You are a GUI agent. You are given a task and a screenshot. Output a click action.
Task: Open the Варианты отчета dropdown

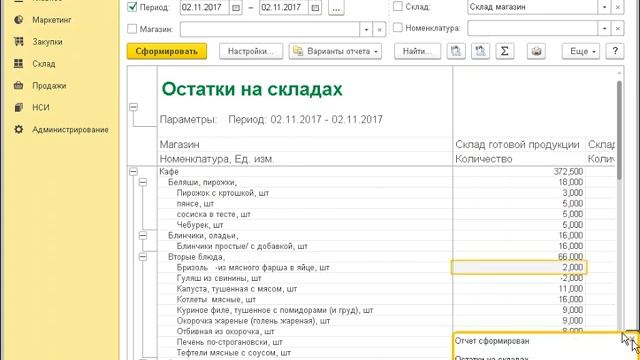(335, 51)
